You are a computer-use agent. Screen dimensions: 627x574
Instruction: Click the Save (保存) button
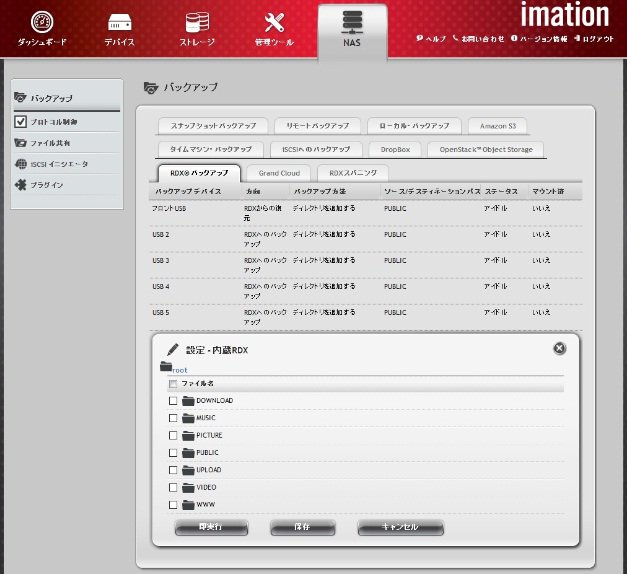303,527
